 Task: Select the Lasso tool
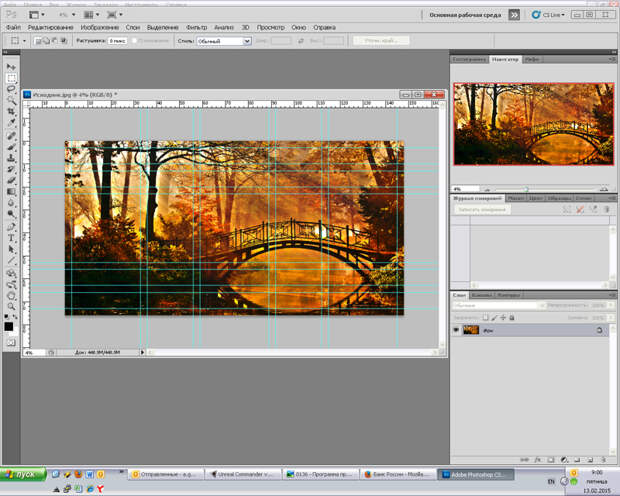point(11,89)
